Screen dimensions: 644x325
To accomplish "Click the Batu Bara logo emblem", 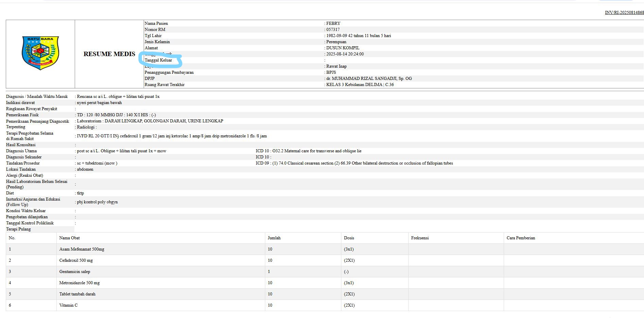I will (40, 53).
